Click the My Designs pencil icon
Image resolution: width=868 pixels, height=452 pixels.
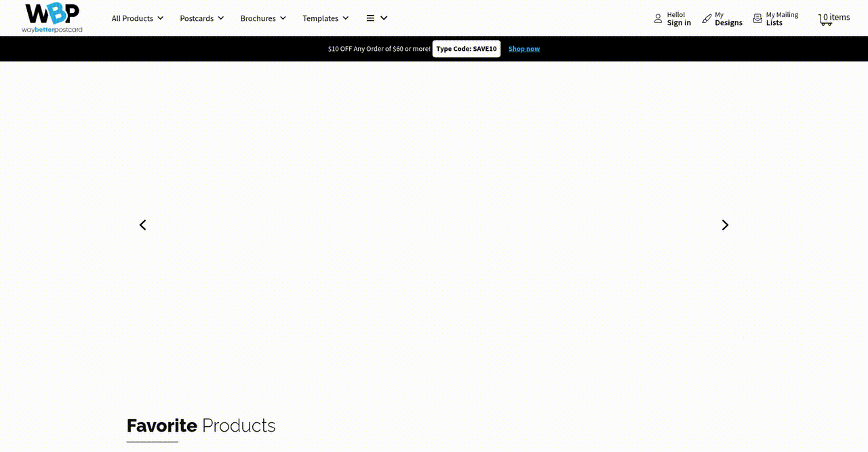[x=707, y=19]
